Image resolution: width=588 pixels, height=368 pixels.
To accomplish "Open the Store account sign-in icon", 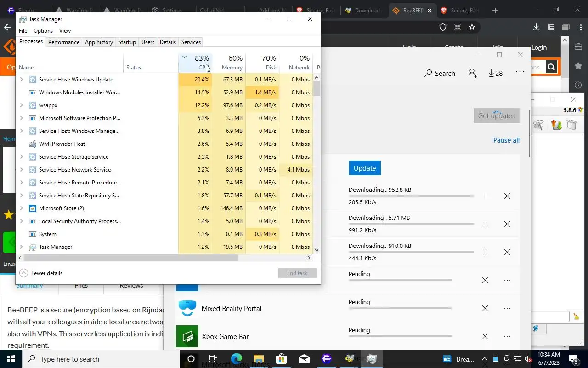I will 473,73.
